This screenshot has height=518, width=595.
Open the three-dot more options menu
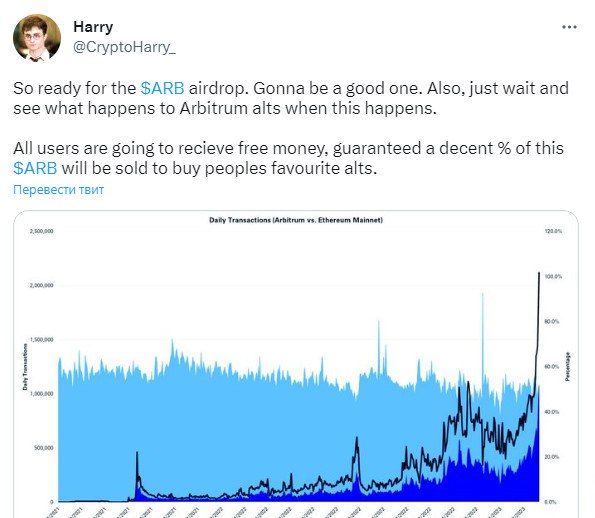[x=569, y=27]
